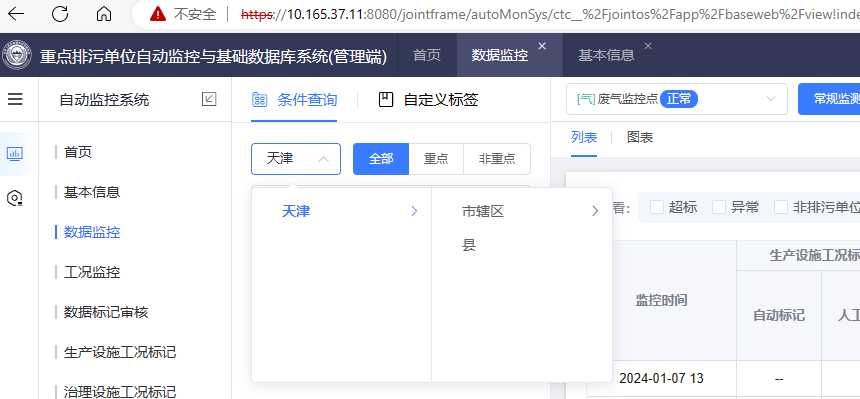Tick the 超标 checkbox
The height and width of the screenshot is (399, 860).
[657, 207]
